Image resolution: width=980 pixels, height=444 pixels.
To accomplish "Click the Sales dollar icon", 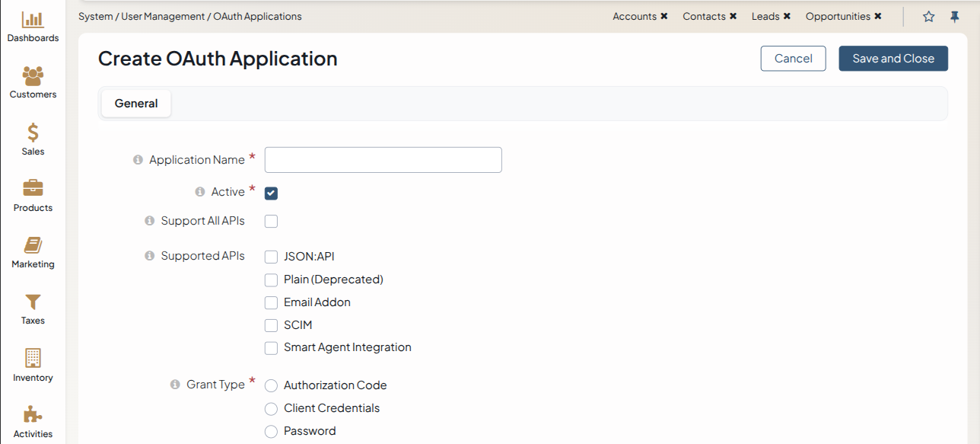I will tap(33, 133).
